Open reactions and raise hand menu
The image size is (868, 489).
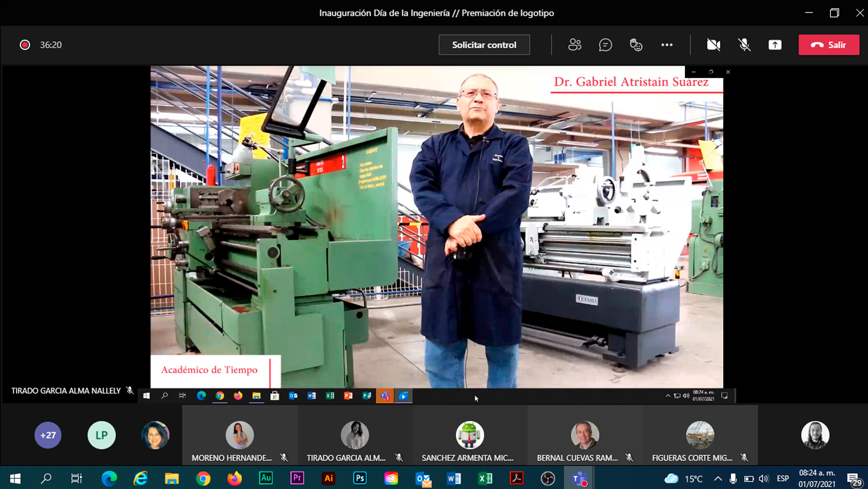click(x=636, y=45)
